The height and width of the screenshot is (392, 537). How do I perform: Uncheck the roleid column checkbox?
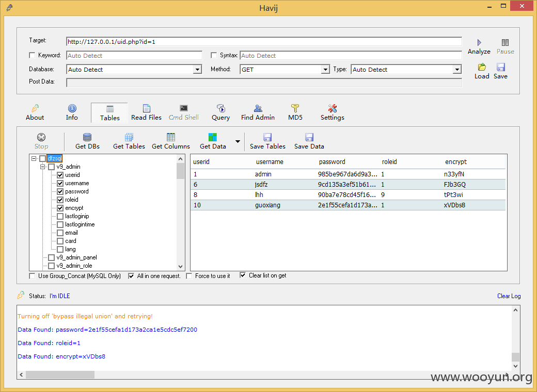click(x=60, y=200)
